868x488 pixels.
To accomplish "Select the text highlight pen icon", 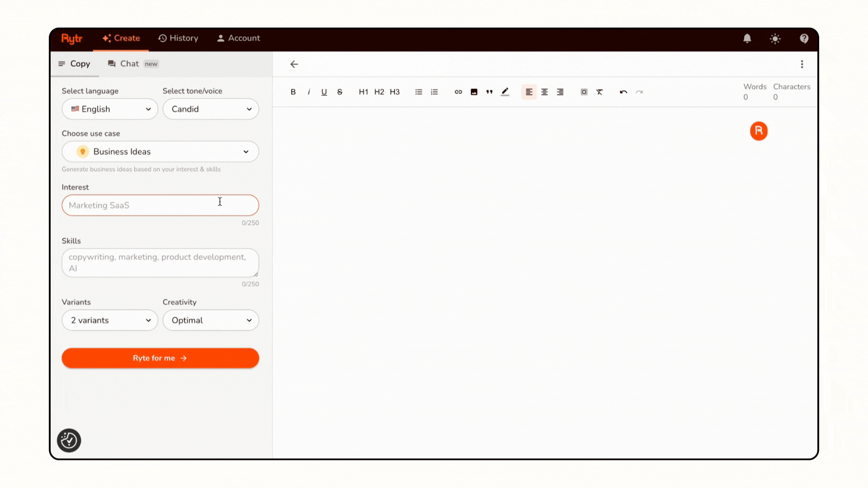I will point(505,92).
